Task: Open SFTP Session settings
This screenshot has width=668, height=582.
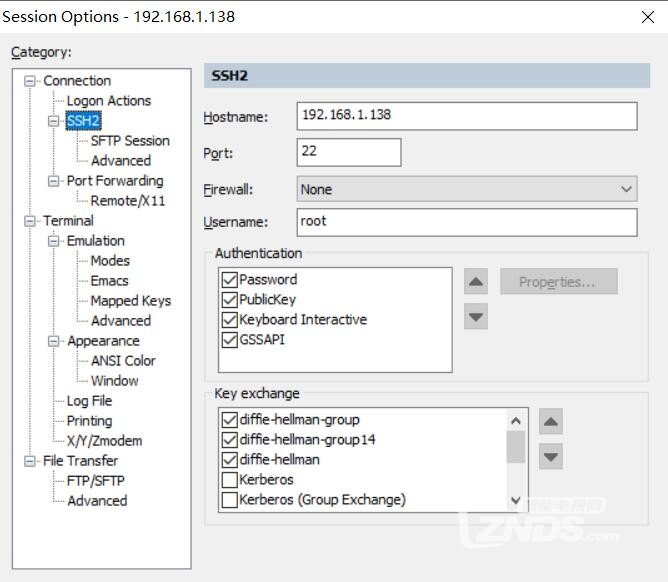Action: [130, 141]
